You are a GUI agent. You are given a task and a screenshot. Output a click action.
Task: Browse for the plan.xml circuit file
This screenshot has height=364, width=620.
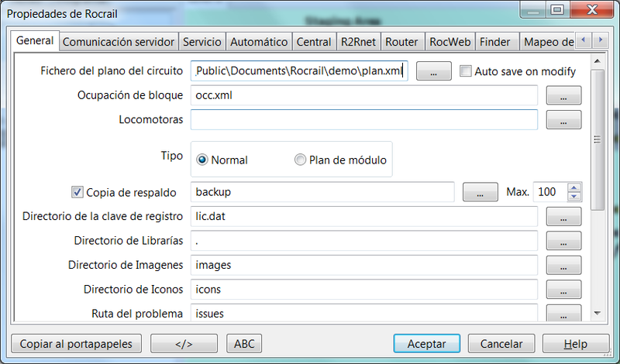(434, 71)
